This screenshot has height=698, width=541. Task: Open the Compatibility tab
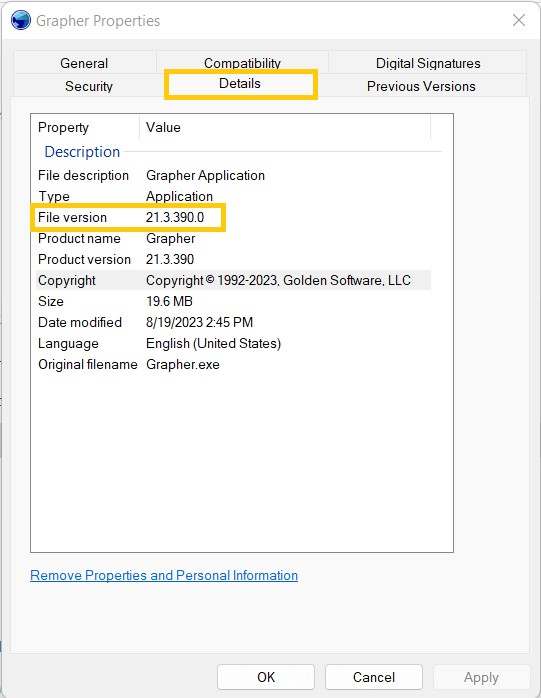coord(242,62)
